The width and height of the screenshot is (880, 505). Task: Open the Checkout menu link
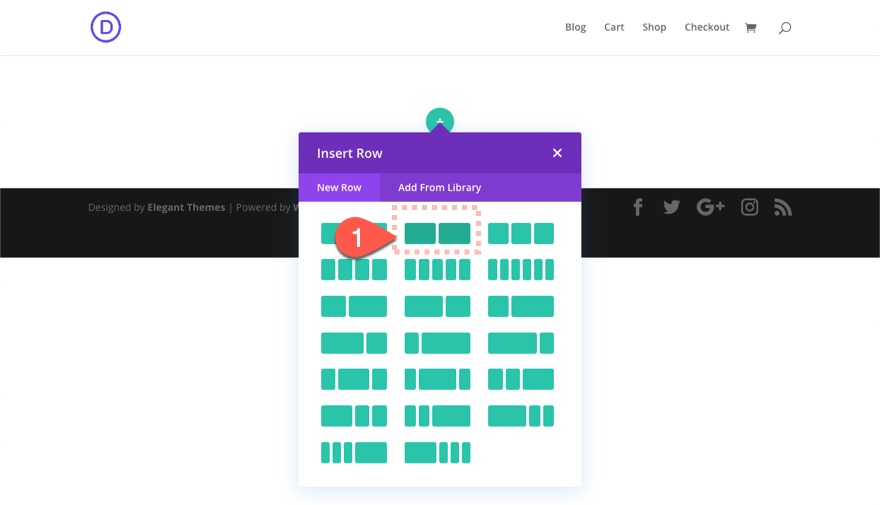click(x=707, y=27)
